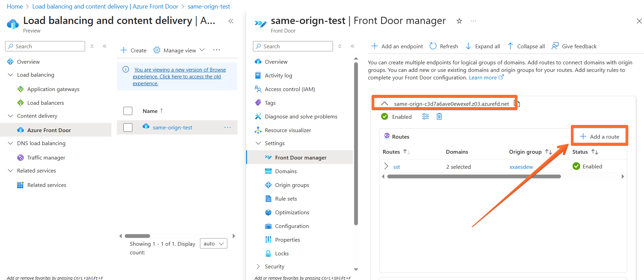Open the display count auto dropdown
644x280 pixels.
pyautogui.click(x=213, y=243)
